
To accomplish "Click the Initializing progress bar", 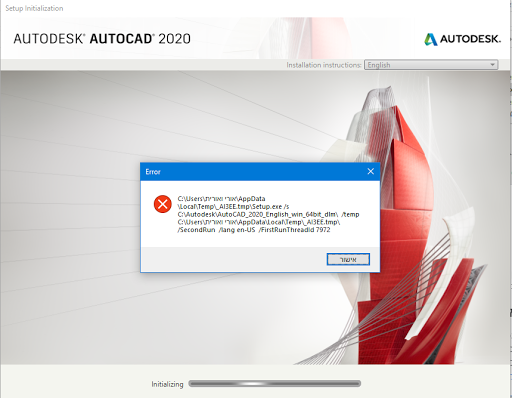I will point(275,384).
